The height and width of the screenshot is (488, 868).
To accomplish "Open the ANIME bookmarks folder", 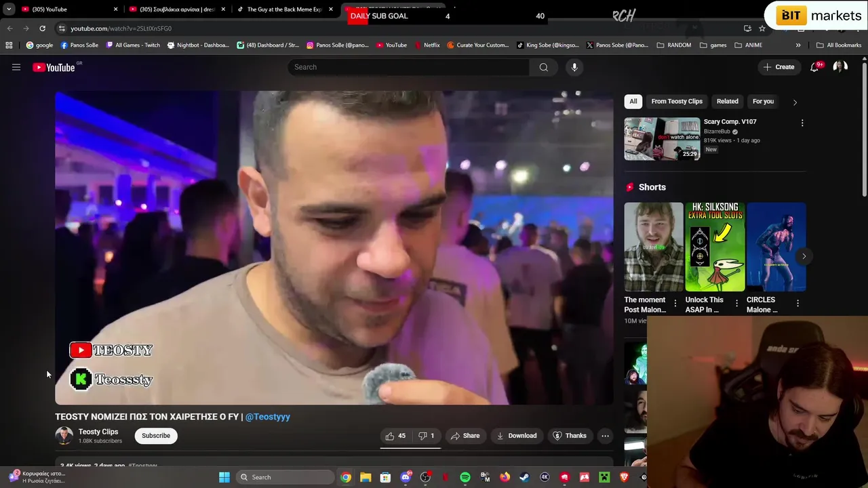I will (748, 45).
